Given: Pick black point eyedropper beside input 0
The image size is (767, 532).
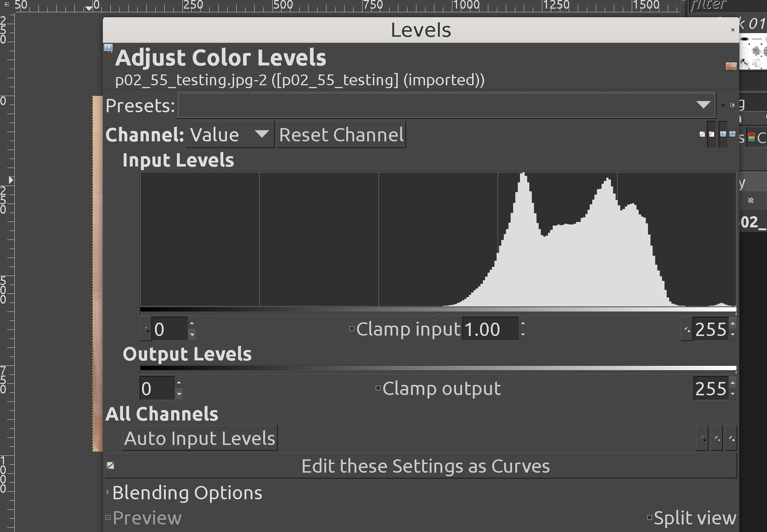Looking at the screenshot, I should pyautogui.click(x=146, y=329).
